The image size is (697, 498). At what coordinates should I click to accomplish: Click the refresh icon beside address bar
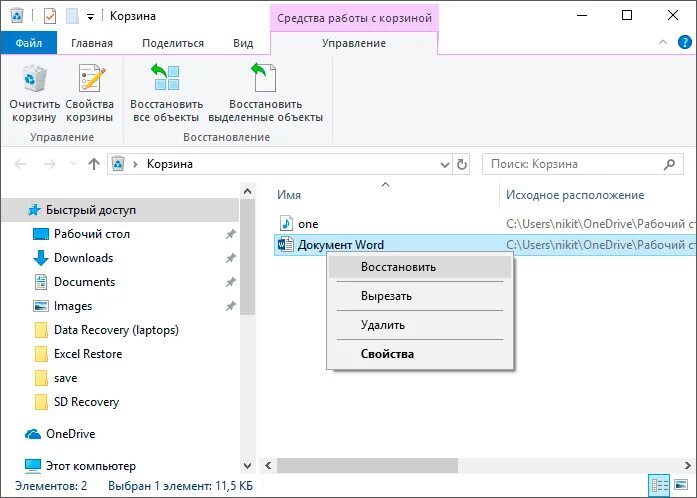(461, 164)
